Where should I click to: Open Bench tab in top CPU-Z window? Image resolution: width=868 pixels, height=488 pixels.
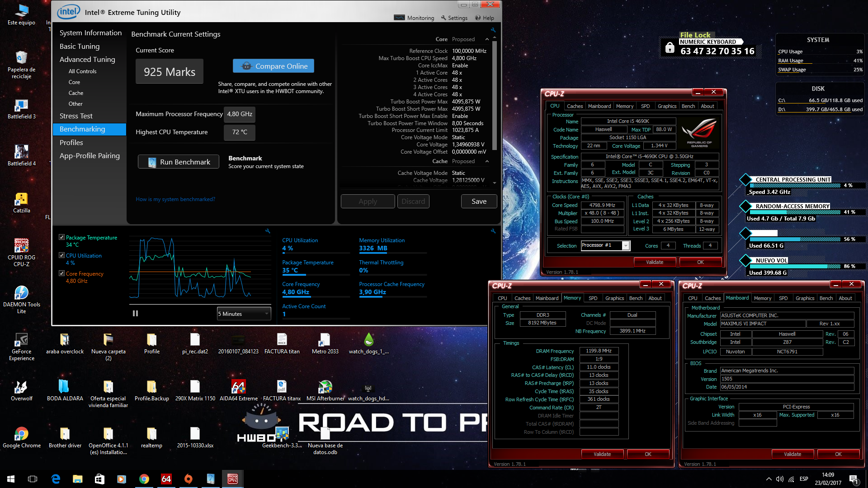click(x=688, y=106)
